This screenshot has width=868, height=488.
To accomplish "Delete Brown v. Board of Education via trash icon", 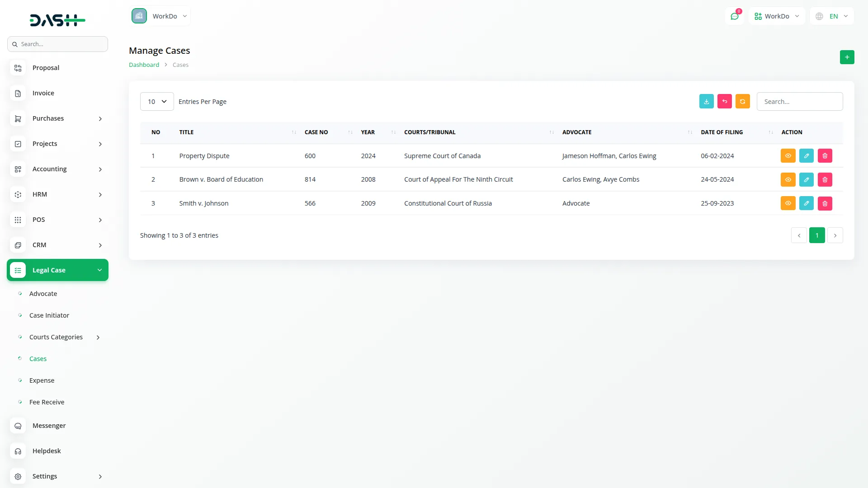I will click(x=824, y=179).
